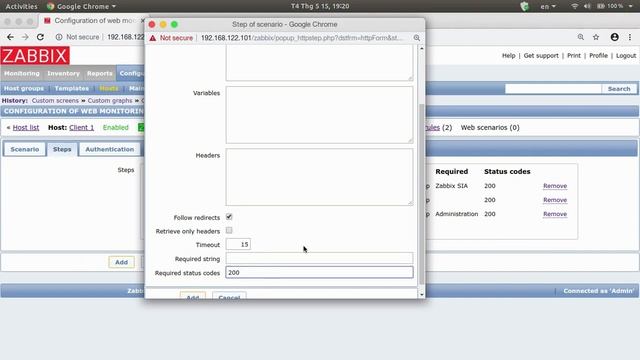Click the popup scrollbar up arrow
Image resolution: width=640 pixels, height=360 pixels.
pos(422,49)
